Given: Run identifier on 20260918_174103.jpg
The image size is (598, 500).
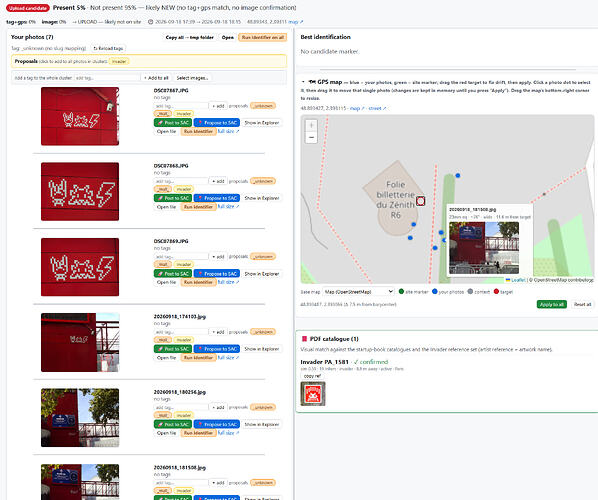Looking at the screenshot, I should pos(198,357).
